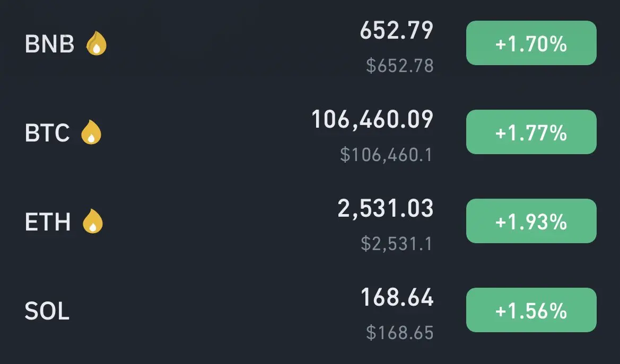620x364 pixels.
Task: Select the BTC price 106,460.09
Action: [x=372, y=120]
